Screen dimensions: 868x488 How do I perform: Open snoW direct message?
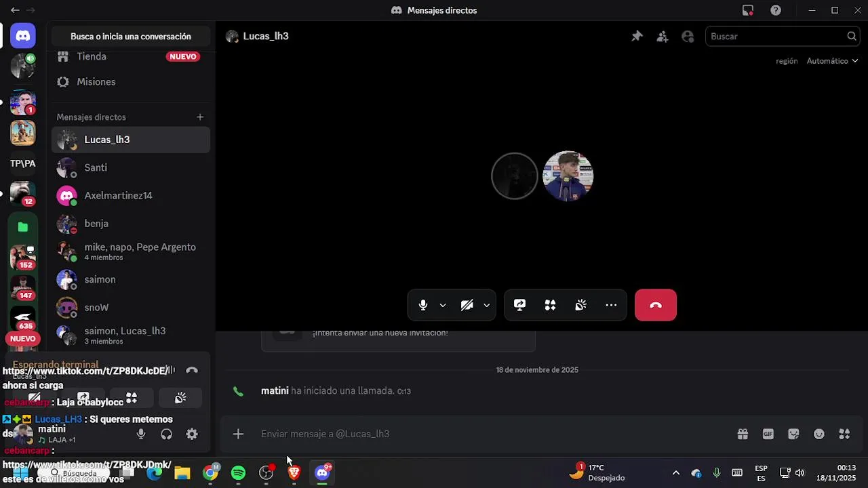tap(131, 307)
